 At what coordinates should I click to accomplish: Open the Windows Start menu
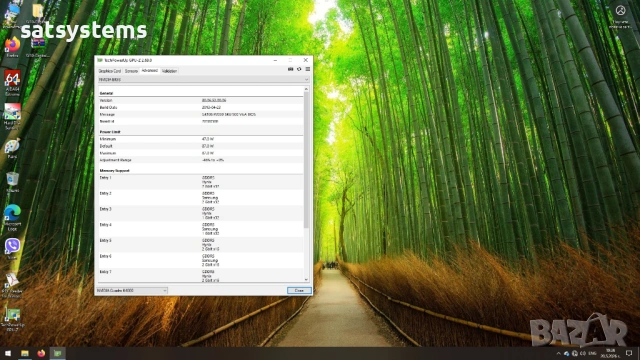click(x=8, y=353)
